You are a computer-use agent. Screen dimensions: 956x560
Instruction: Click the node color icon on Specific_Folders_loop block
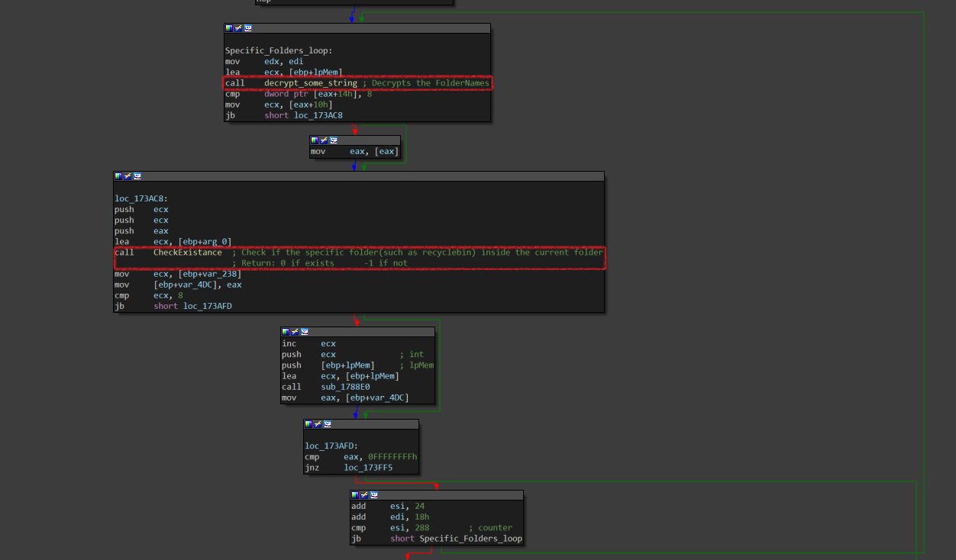(229, 28)
